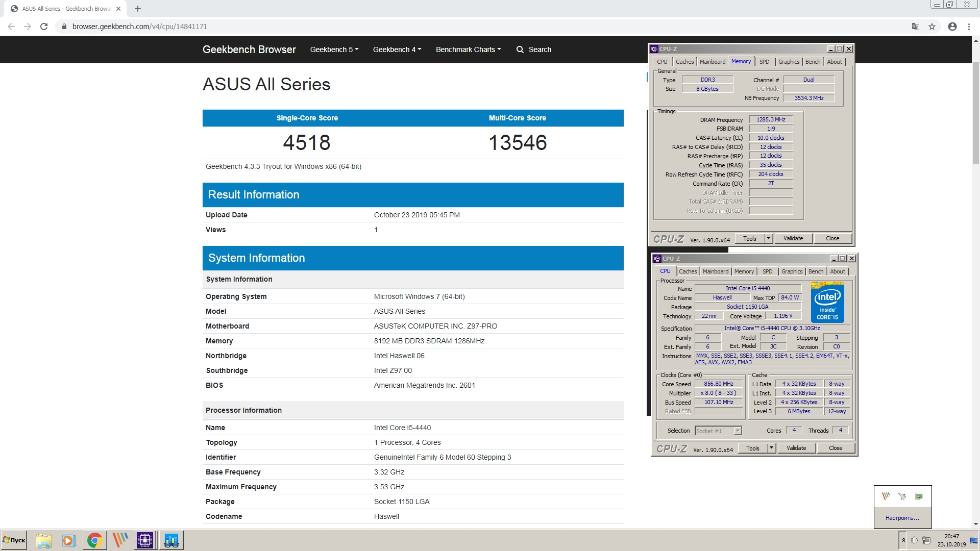The height and width of the screenshot is (551, 980).
Task: Click the '13546' multi-core score
Action: click(518, 143)
